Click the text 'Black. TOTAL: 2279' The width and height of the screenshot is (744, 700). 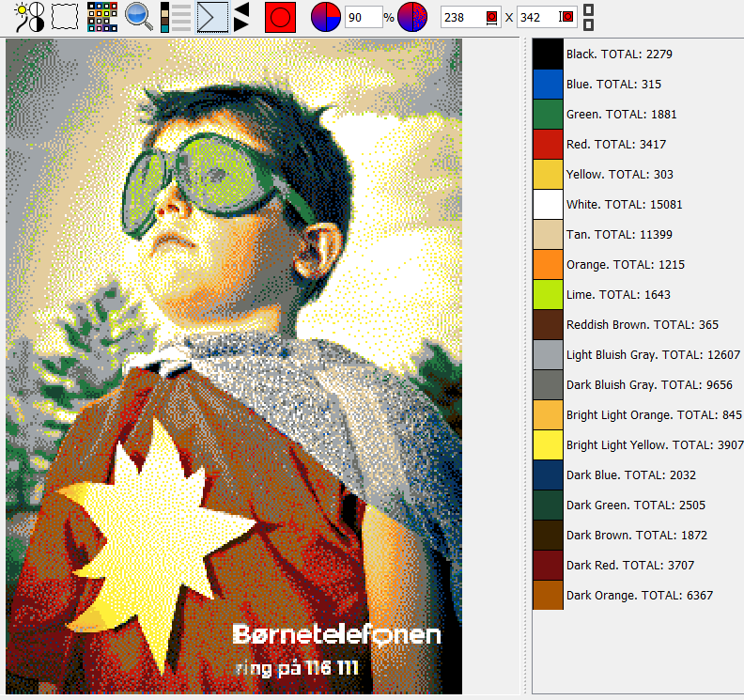[619, 54]
